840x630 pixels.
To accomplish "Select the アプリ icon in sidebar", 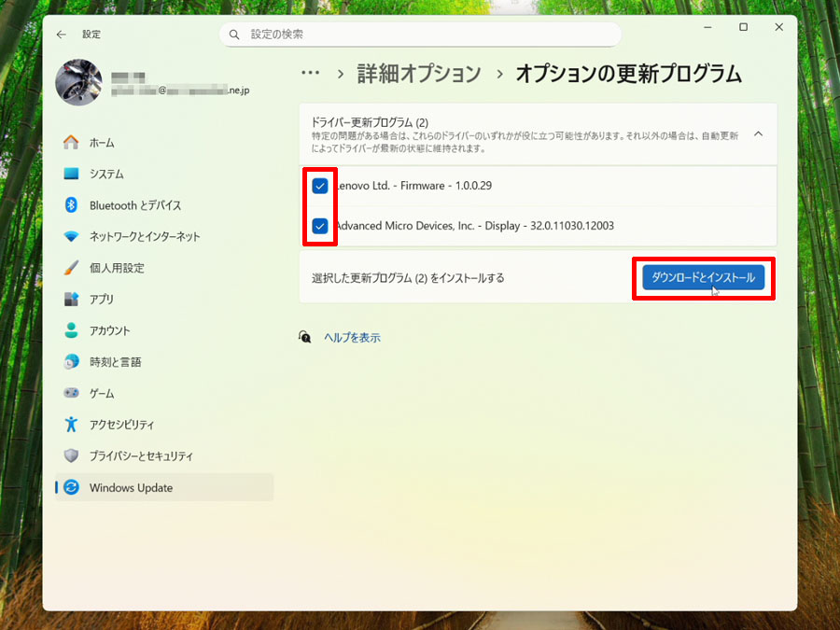I will pyautogui.click(x=71, y=299).
